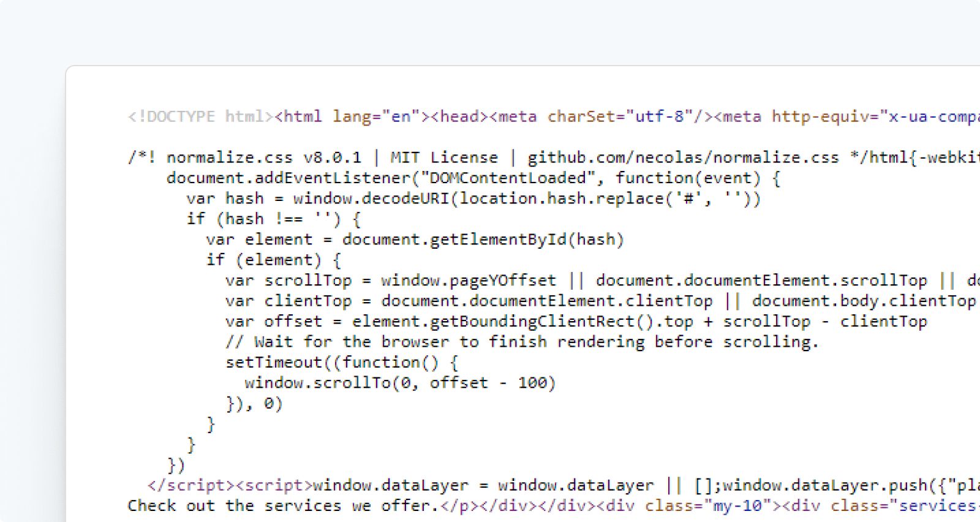This screenshot has height=522, width=980.
Task: Click the 'window.dataLayer = window.dataLayer' line
Action: coord(563,485)
